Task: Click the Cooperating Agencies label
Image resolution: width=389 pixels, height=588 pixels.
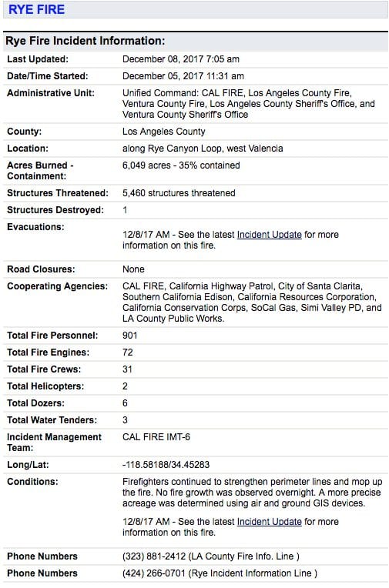Action: point(58,286)
